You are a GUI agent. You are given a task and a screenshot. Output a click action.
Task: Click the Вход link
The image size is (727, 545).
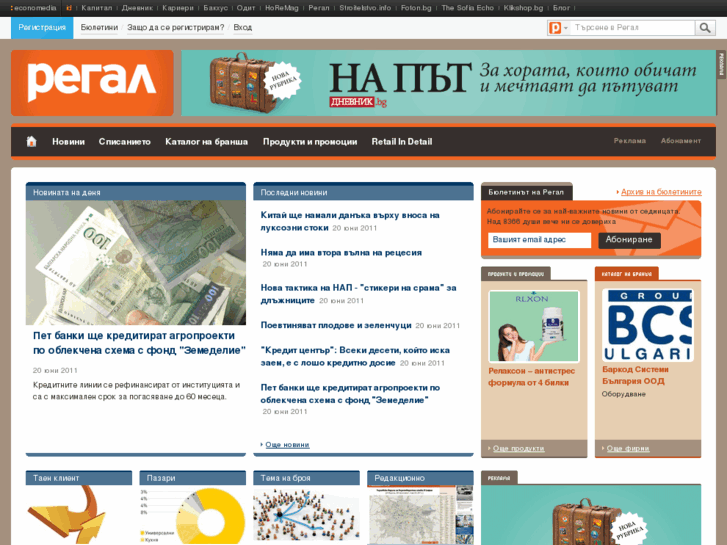pos(242,28)
